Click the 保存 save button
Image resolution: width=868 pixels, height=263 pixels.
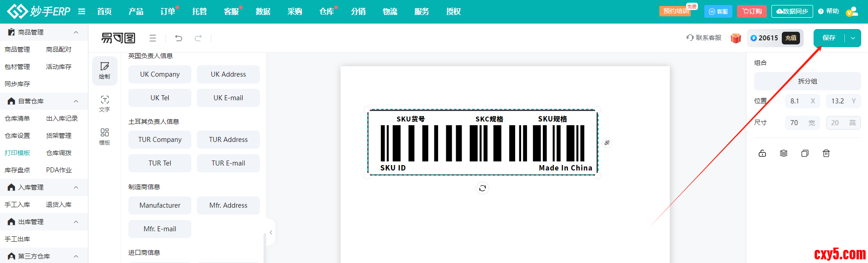829,38
